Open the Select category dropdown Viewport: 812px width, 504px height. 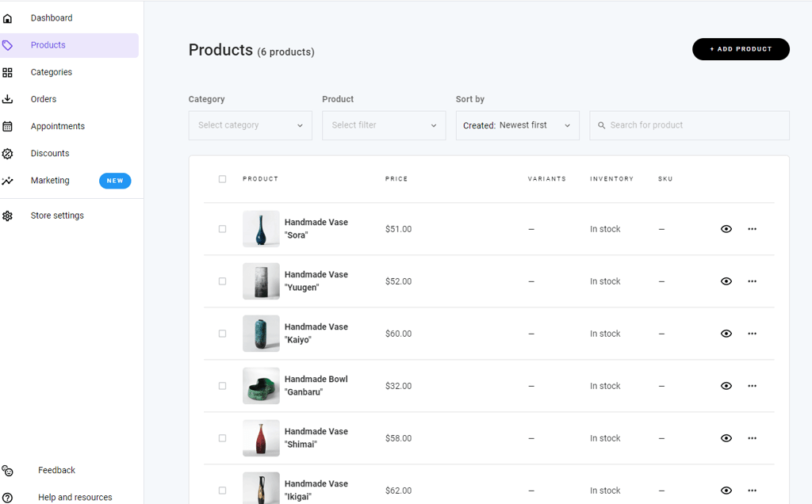250,125
